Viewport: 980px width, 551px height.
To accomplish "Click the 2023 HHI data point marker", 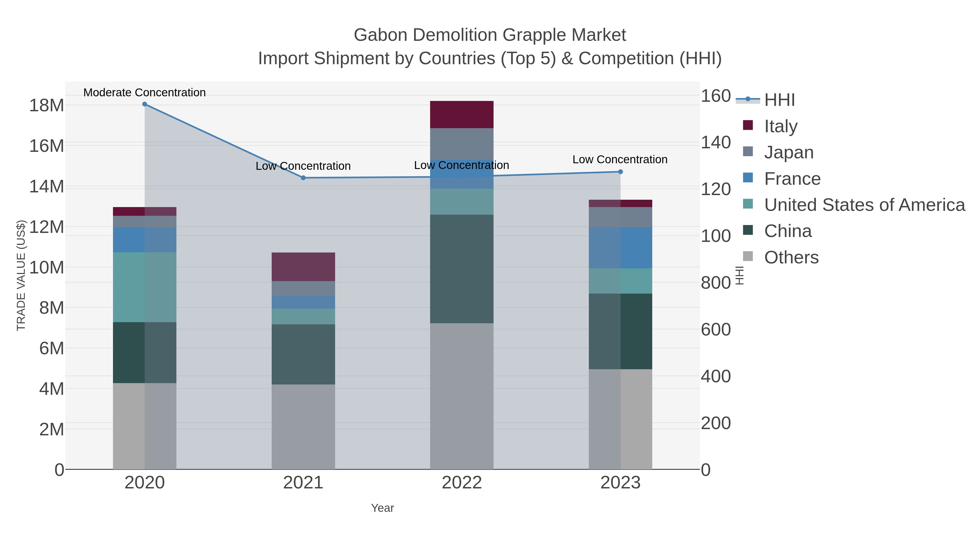I will pyautogui.click(x=620, y=172).
